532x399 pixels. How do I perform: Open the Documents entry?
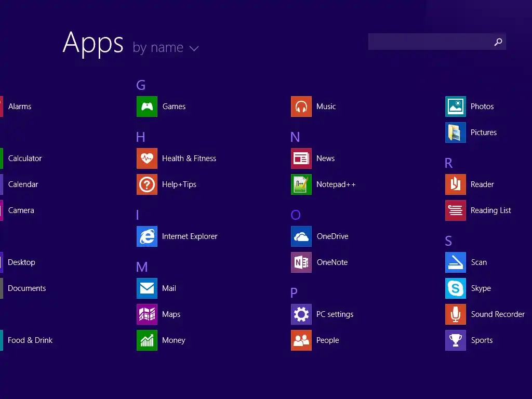pos(27,288)
